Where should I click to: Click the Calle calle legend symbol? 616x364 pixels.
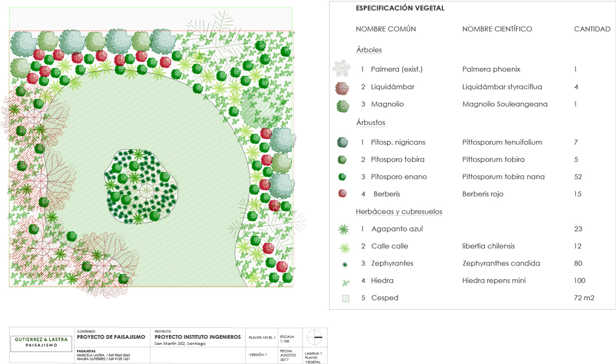(344, 248)
